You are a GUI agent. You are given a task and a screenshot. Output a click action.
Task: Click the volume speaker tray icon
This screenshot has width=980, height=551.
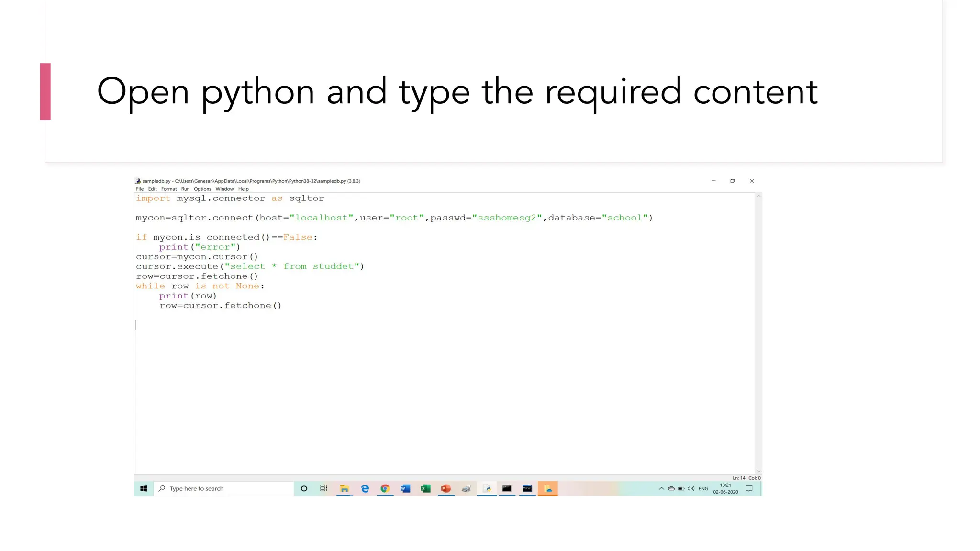pyautogui.click(x=691, y=488)
